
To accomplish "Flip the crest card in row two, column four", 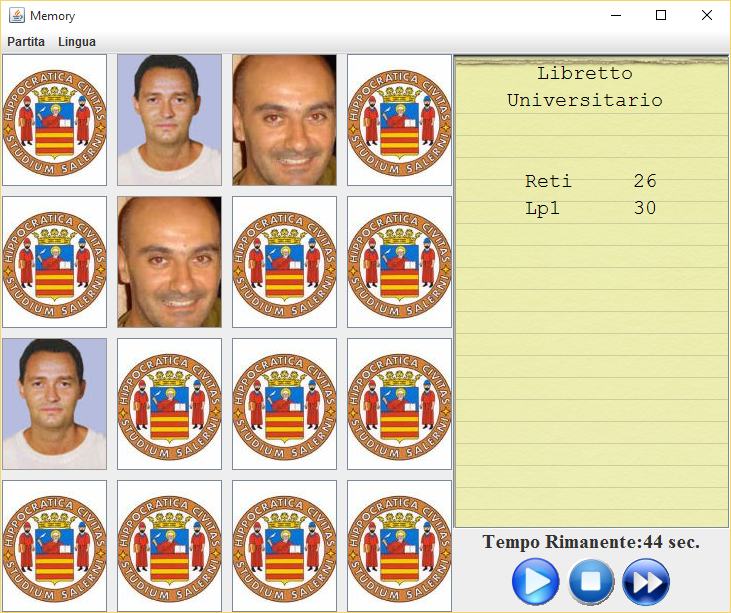I will [x=400, y=262].
